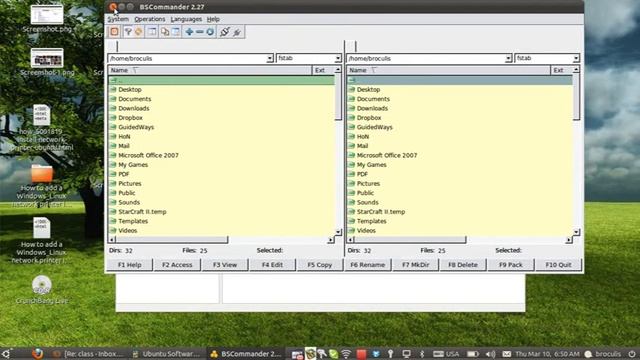Screen dimensions: 640x360
Task: Open the volume speaker icon in tray
Action: (491, 354)
